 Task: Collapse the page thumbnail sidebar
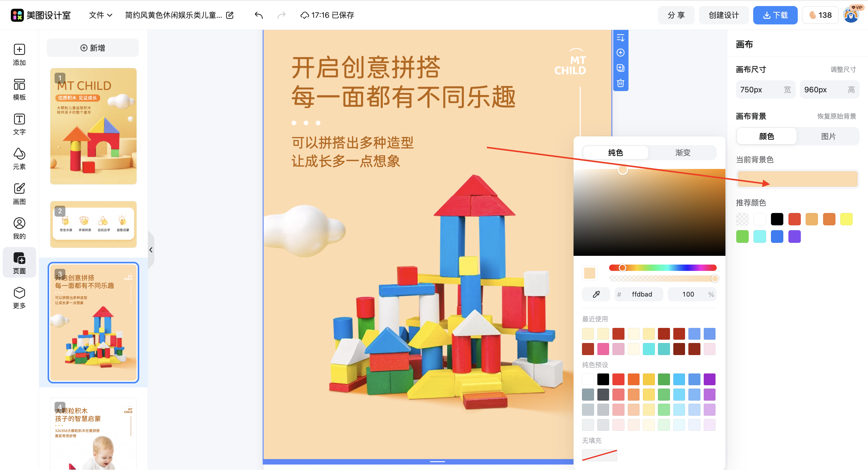click(x=151, y=250)
